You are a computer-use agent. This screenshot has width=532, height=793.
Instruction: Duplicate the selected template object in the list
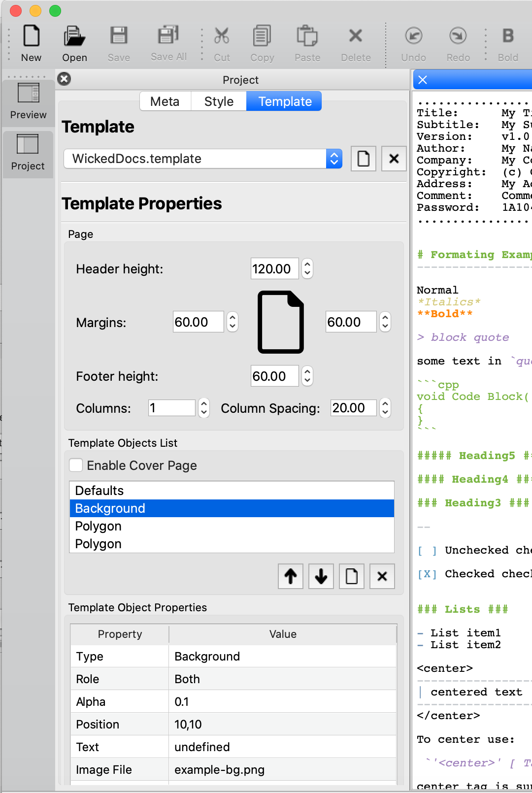[352, 576]
